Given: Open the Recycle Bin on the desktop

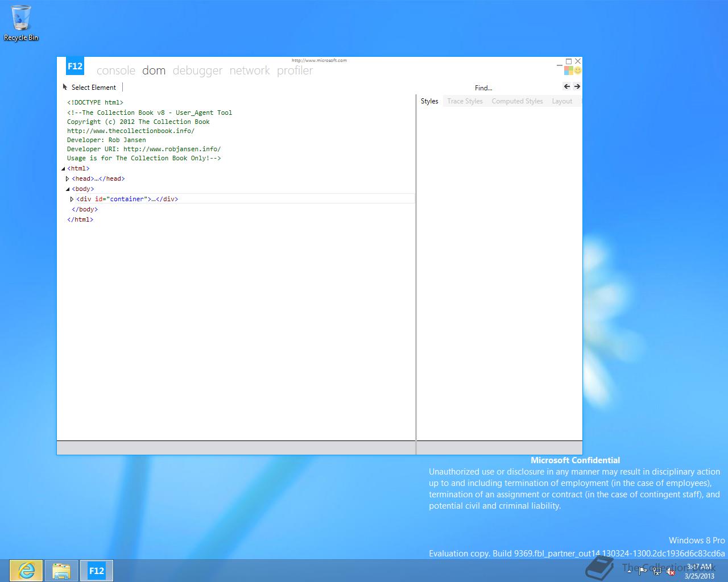Looking at the screenshot, I should [21, 23].
